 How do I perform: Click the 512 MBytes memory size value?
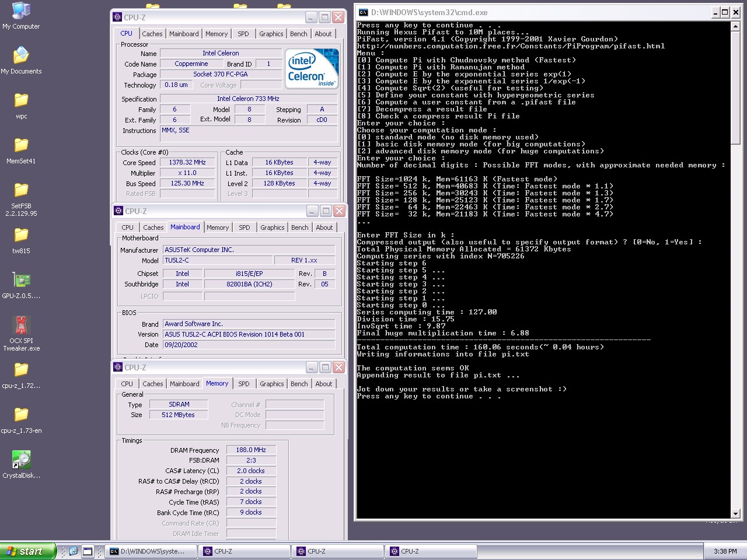(179, 415)
